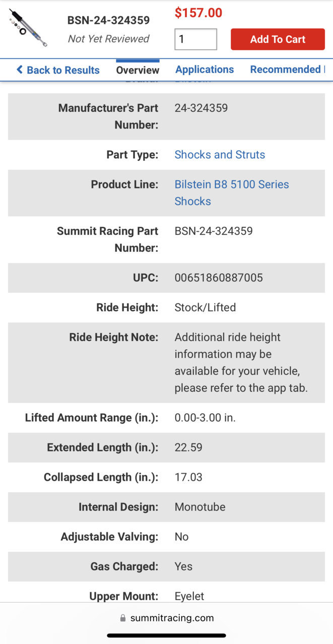The image size is (333, 644).
Task: Follow Bilstein B8 5100 Series Shocks link
Action: tap(232, 192)
